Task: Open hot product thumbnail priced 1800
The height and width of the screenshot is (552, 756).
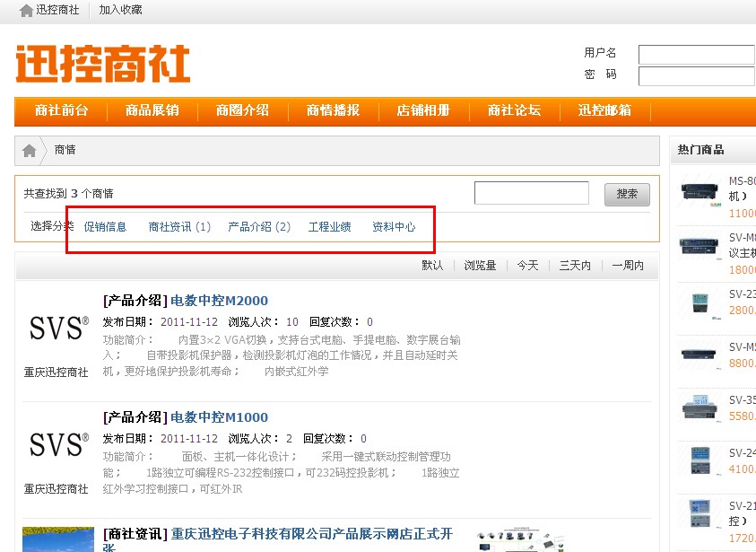Action: [x=700, y=247]
